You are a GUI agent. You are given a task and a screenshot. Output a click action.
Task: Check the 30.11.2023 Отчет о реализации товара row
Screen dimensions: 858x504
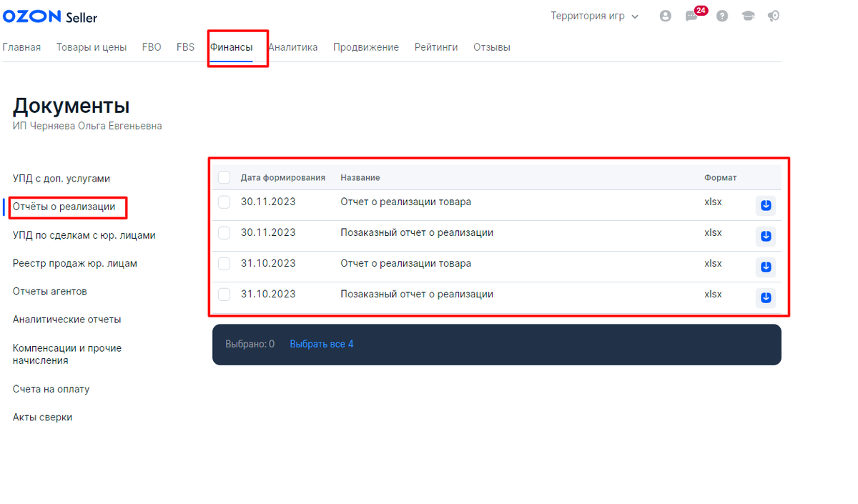pos(225,202)
